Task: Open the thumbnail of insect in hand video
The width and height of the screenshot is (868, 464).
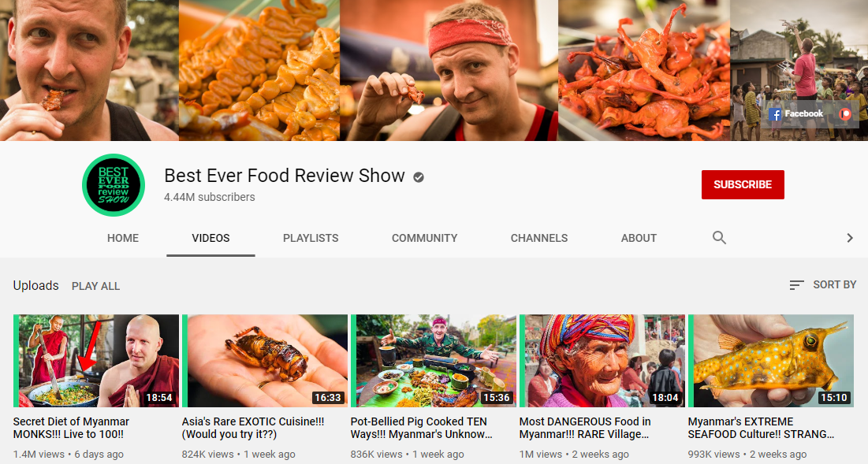Action: coord(265,361)
